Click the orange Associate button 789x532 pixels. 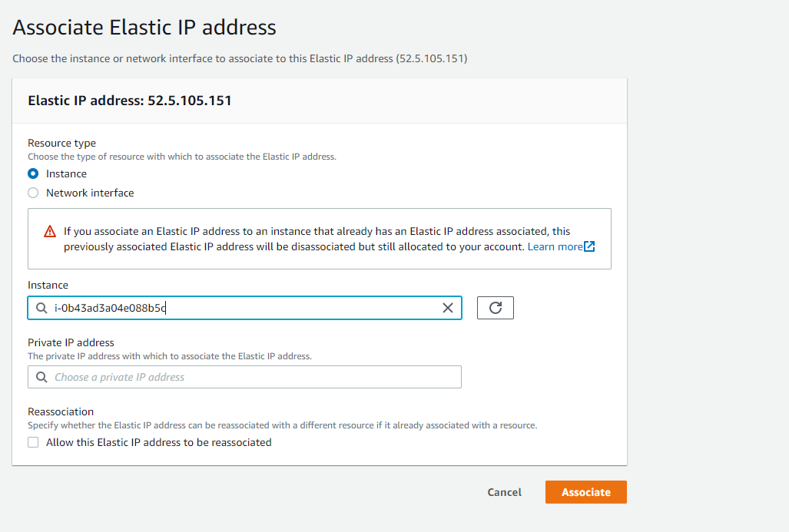point(585,492)
